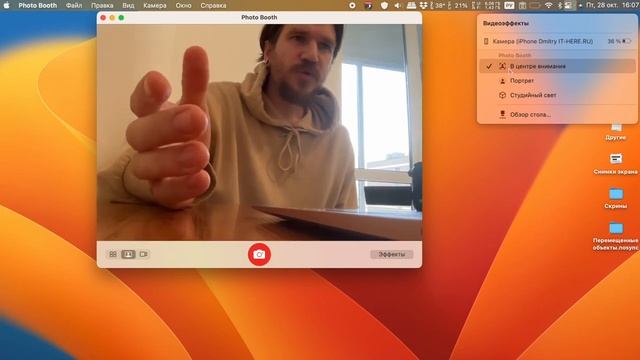Open the Окно menu
640x360 pixels.
point(183,5)
